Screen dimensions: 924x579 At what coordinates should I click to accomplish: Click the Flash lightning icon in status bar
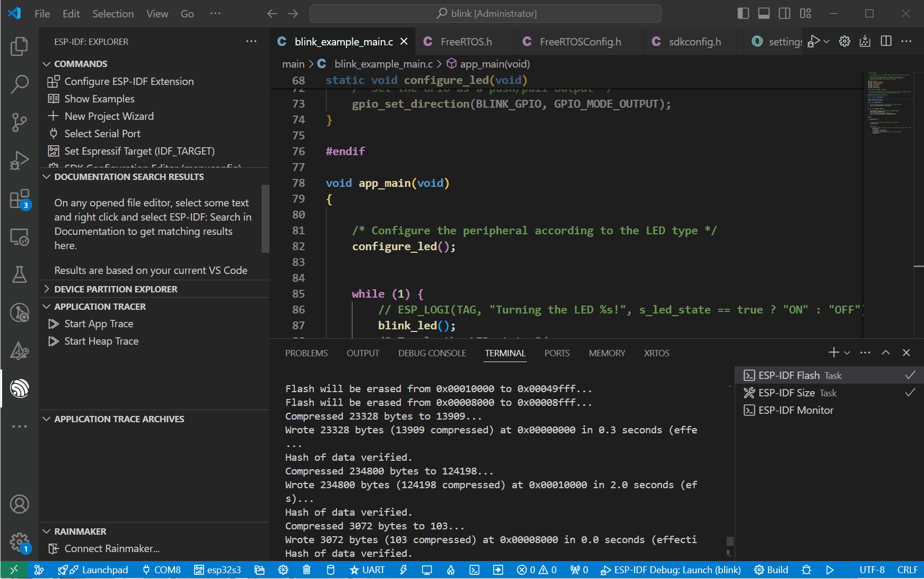click(x=403, y=570)
